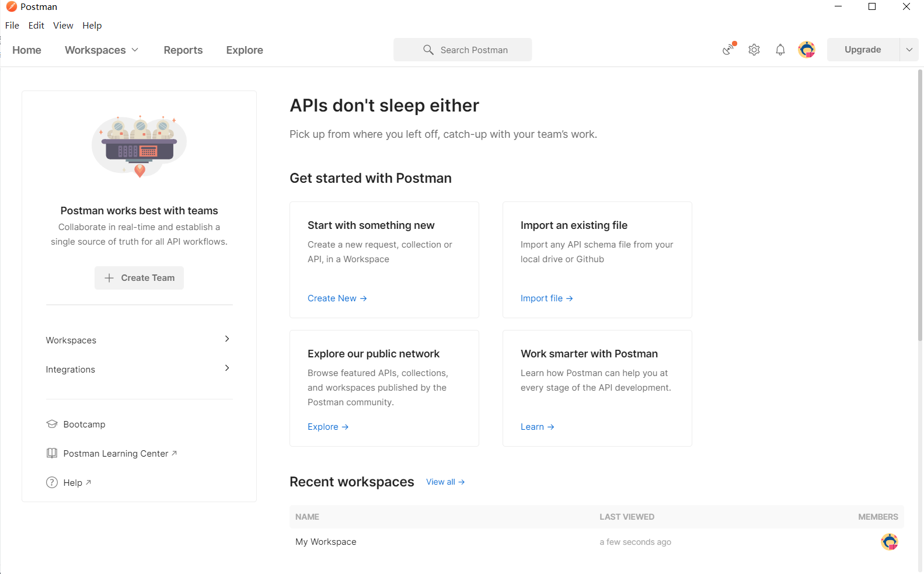
Task: Expand Workspaces chevron in sidebar
Action: click(227, 339)
